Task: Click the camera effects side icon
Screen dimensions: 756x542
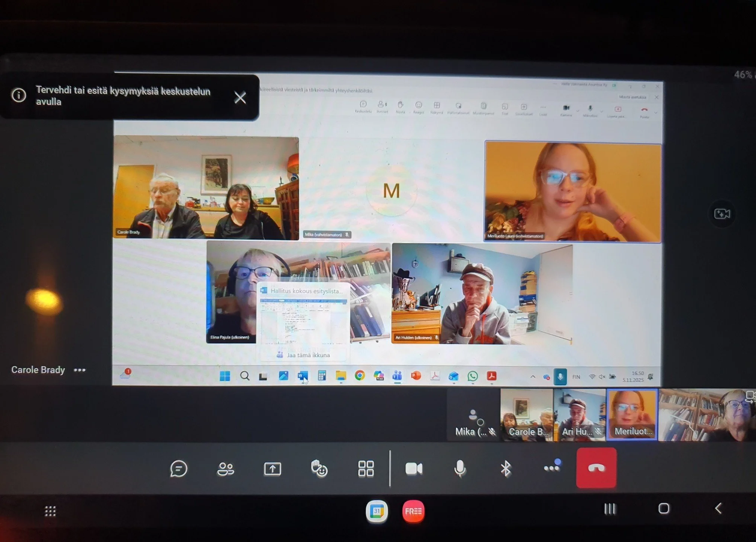Action: click(722, 214)
